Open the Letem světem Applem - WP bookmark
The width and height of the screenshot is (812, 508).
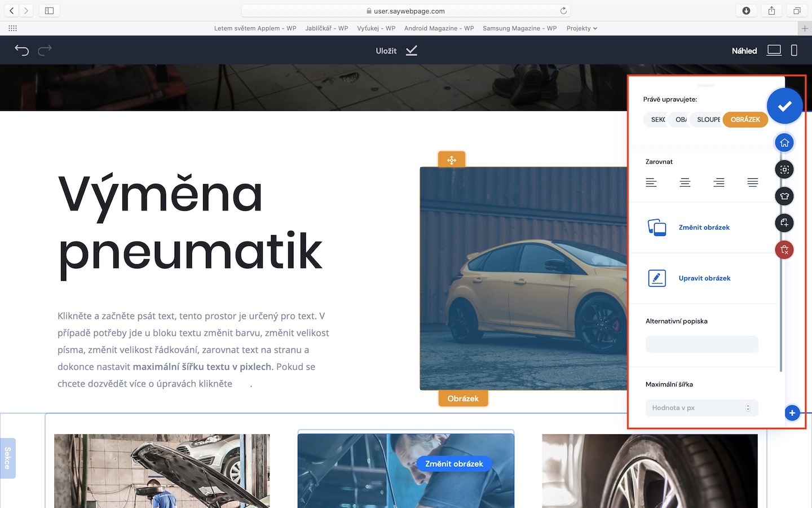(255, 28)
